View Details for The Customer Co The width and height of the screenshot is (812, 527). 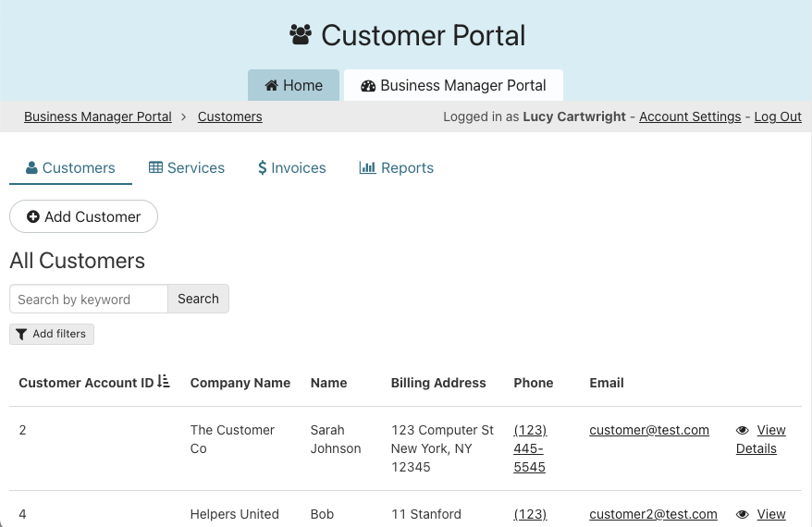760,439
